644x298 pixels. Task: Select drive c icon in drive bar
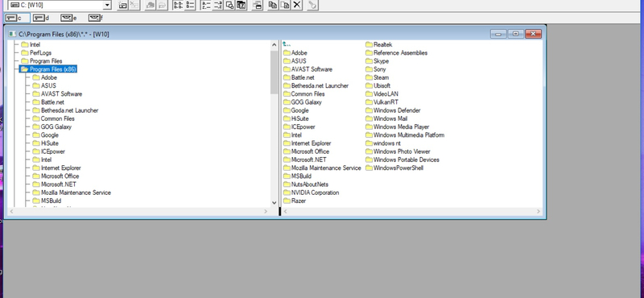coord(11,18)
